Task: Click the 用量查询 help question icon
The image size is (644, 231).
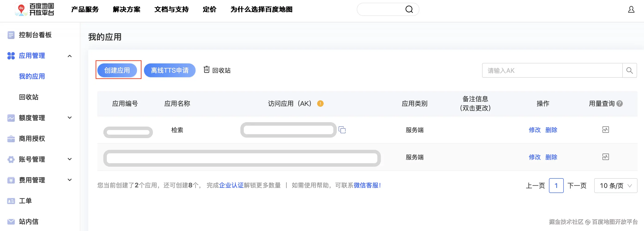Action: (620, 104)
